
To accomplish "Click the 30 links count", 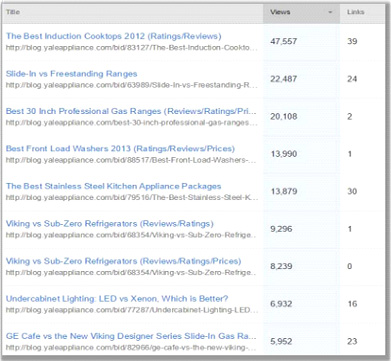I will pos(352,191).
